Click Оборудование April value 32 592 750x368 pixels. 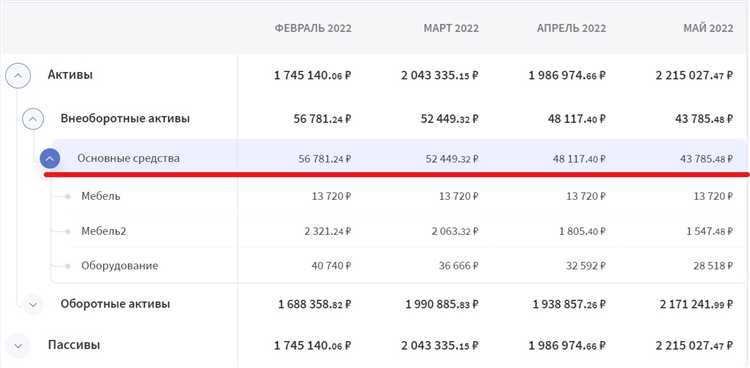(x=586, y=266)
